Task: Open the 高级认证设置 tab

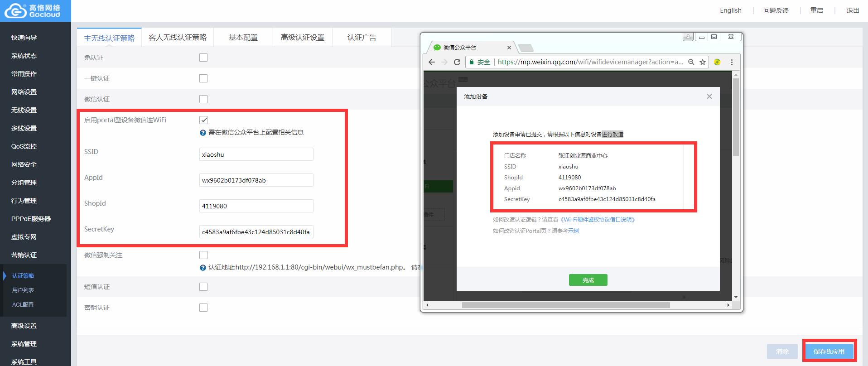Action: (x=303, y=38)
